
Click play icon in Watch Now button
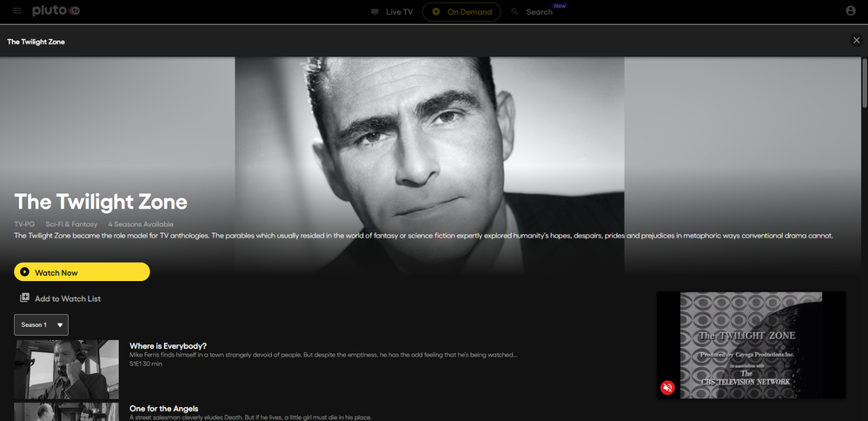coord(25,272)
